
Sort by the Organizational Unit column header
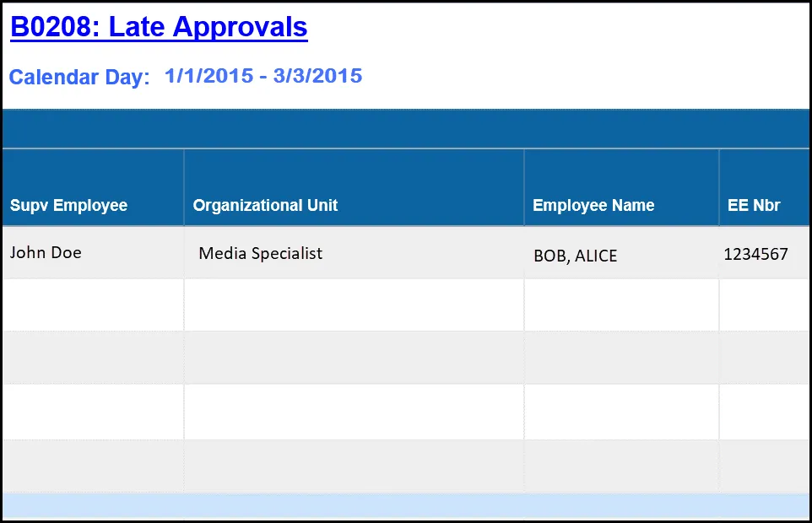(265, 205)
